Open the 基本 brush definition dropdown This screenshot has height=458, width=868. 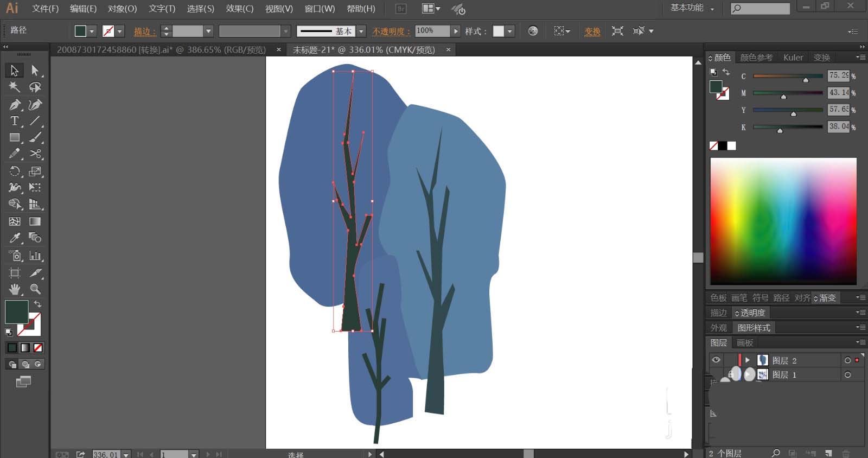361,31
